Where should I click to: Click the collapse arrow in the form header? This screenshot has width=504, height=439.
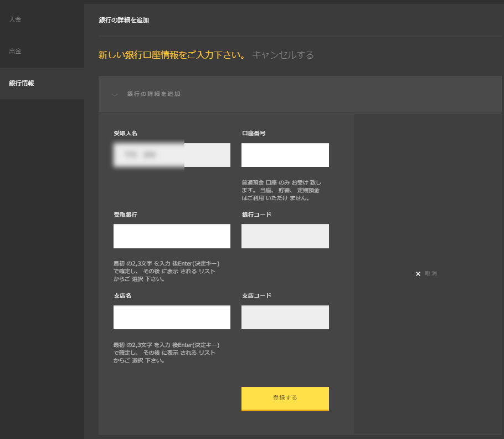coord(115,94)
